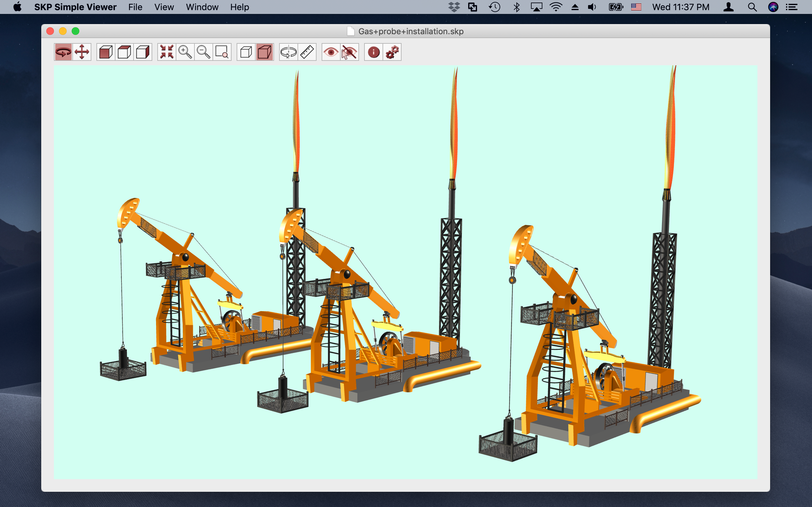Switch to front face view cube
This screenshot has height=507, width=812.
pos(106,52)
